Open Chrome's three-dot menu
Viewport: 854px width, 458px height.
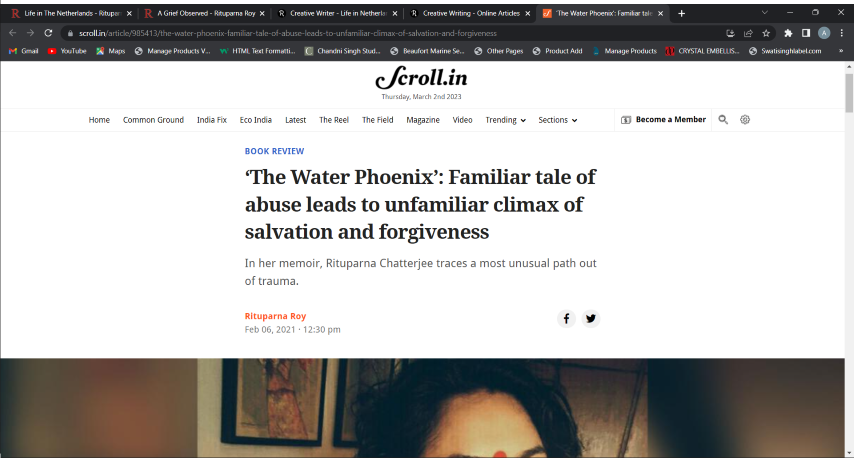[841, 33]
